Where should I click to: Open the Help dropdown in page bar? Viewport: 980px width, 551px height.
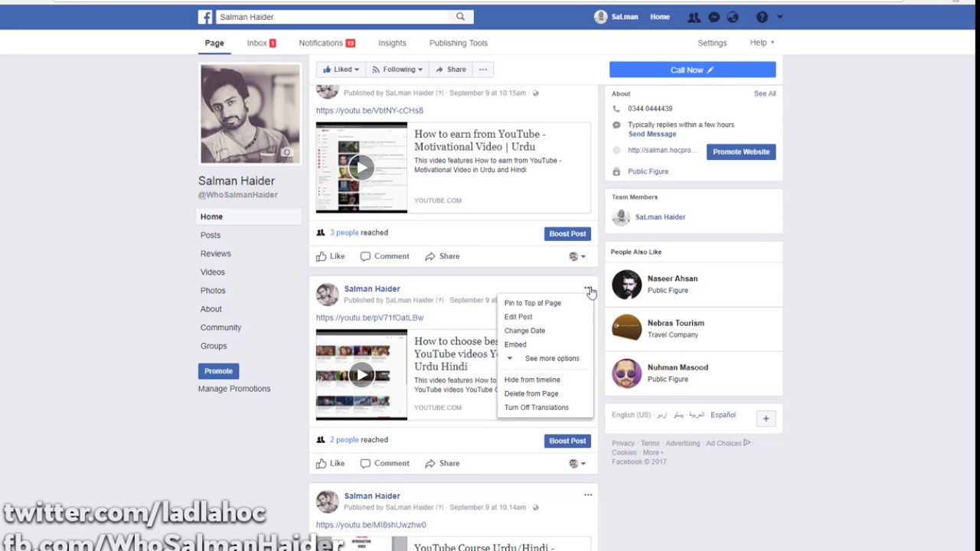[762, 43]
